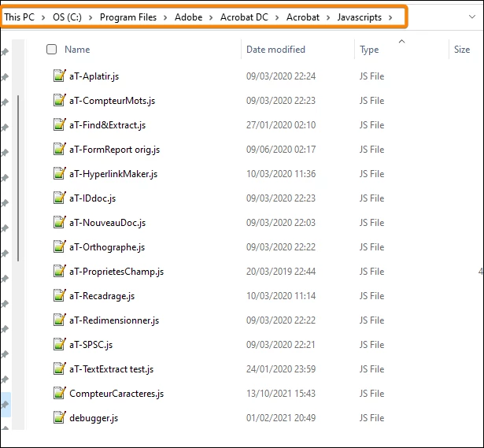Click the date 09/06/2020 02:17

pos(281,150)
